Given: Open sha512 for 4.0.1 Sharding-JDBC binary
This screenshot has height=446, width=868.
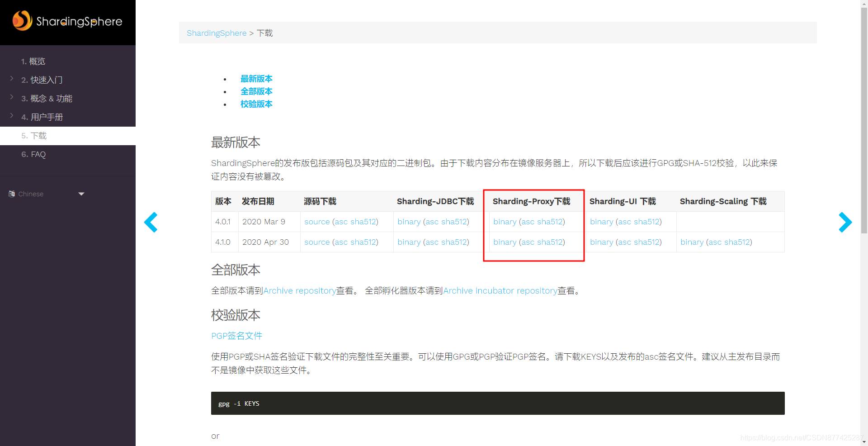Looking at the screenshot, I should click(x=454, y=222).
